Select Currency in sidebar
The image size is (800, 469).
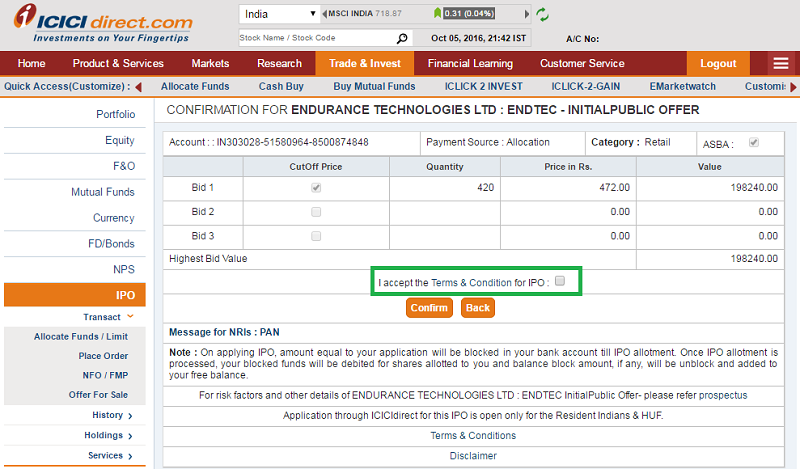114,218
